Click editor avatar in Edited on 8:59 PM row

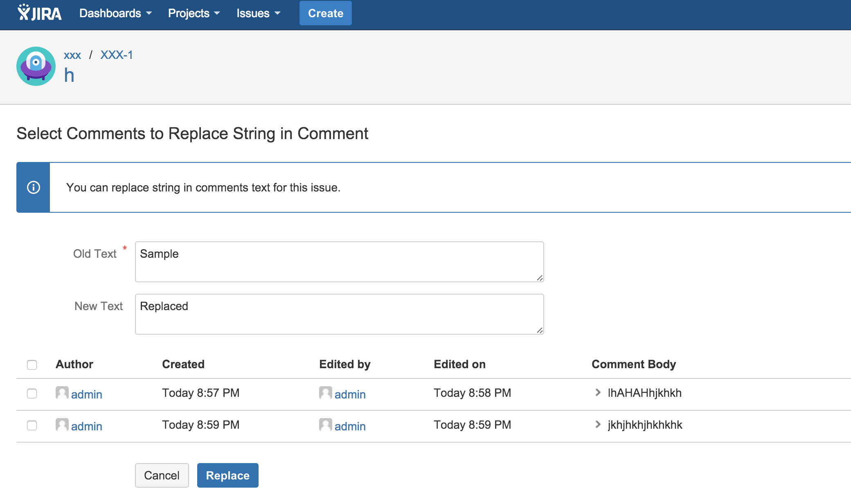coord(326,425)
